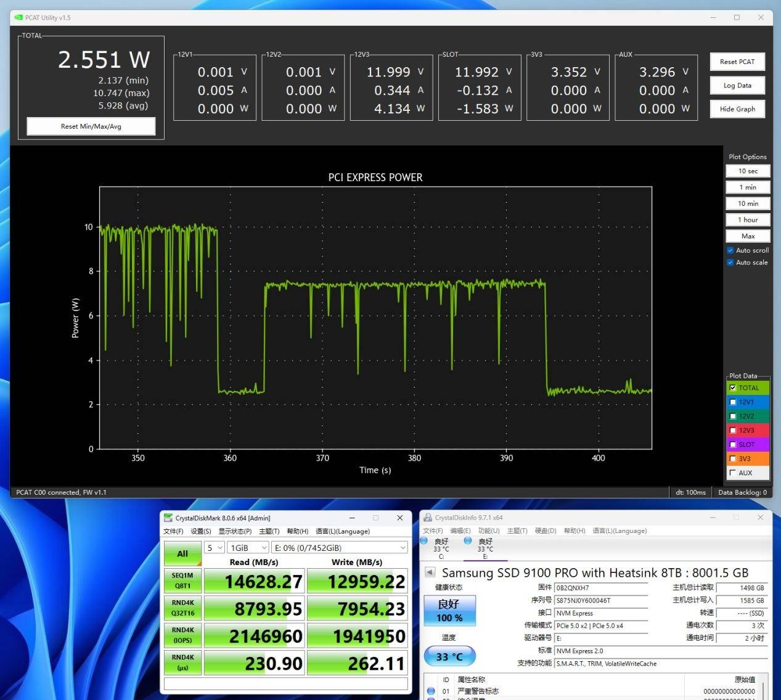Open the 1GiB test size dropdown

coord(248,548)
